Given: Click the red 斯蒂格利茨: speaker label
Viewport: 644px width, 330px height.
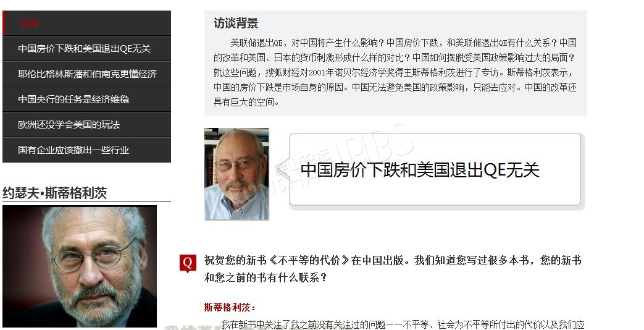Looking at the screenshot, I should coord(230,307).
